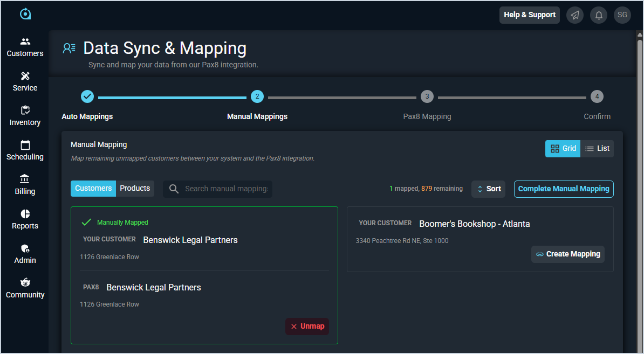Create Mapping for Boomer's Bookshop - Atlanta
Screen dimensions: 644x354
tap(567, 254)
